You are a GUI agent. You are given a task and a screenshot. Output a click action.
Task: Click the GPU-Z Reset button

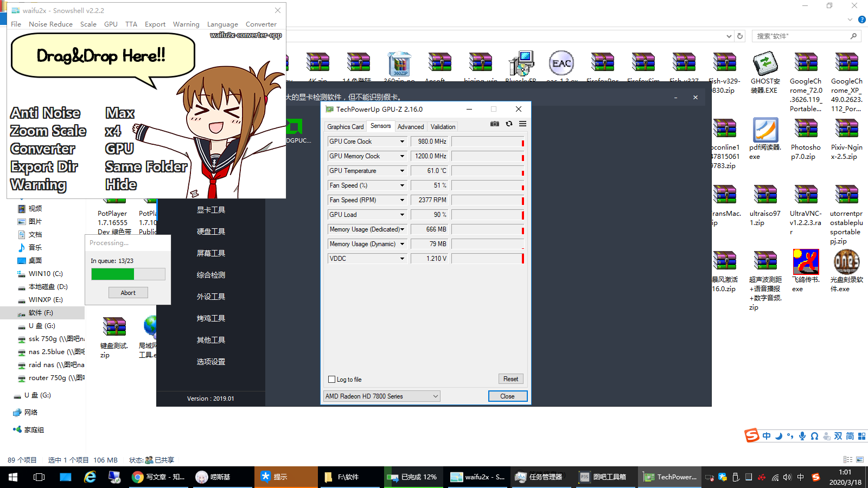click(510, 379)
